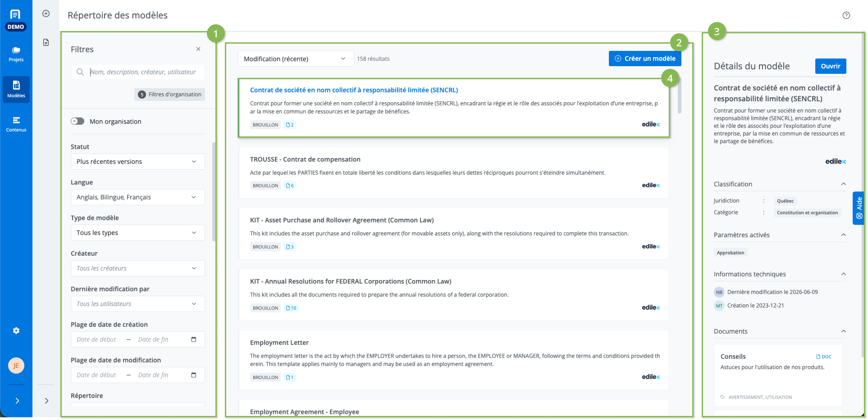
Task: Open the Modification (récente) sort dropdown
Action: pyautogui.click(x=295, y=59)
